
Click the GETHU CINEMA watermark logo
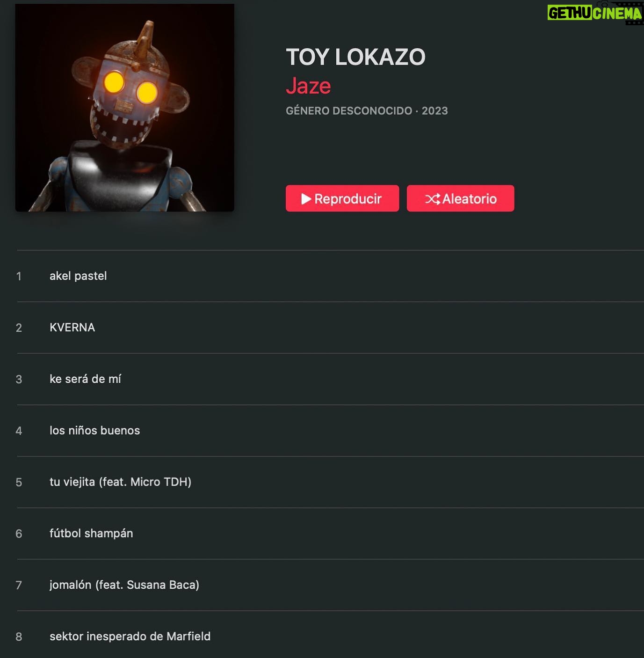point(595,13)
